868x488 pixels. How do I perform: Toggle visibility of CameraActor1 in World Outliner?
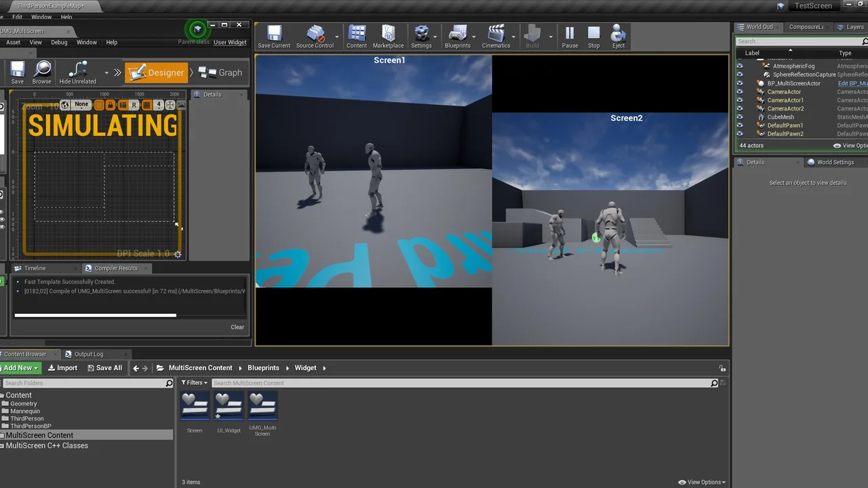point(739,100)
